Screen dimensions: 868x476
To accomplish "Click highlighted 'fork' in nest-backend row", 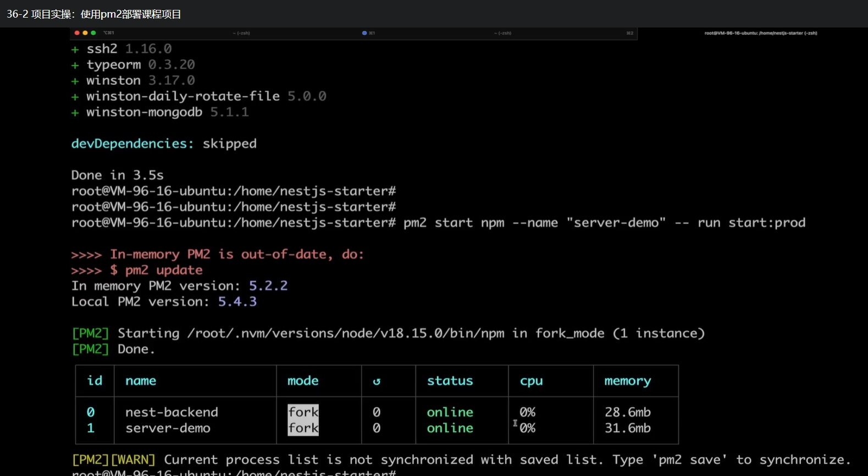I will [x=303, y=412].
